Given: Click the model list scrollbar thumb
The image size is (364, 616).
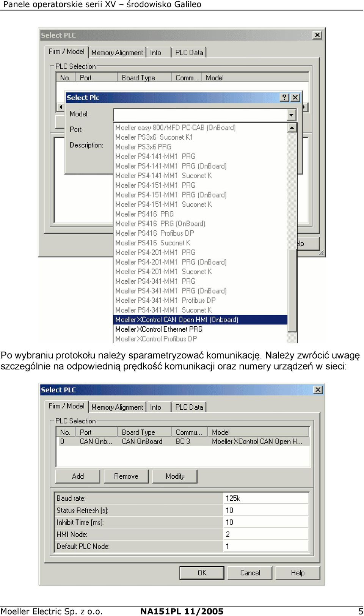Looking at the screenshot, I should 292,290.
